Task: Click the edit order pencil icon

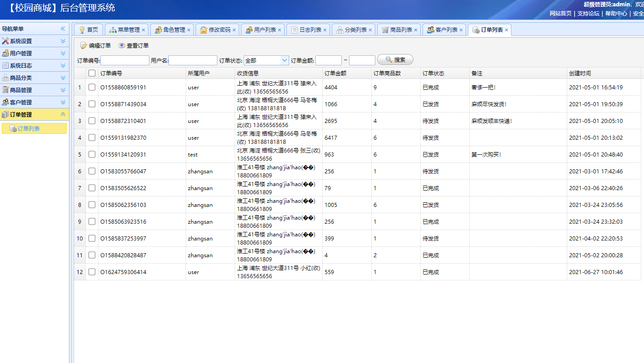Action: (84, 46)
